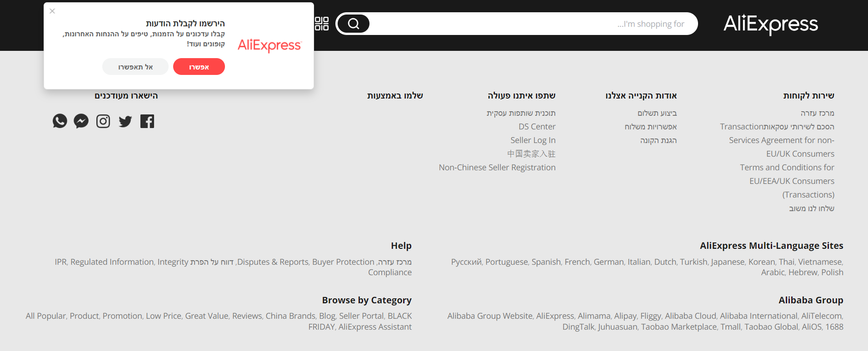The image size is (868, 351).
Task: Open the IPR help link
Action: tap(60, 262)
